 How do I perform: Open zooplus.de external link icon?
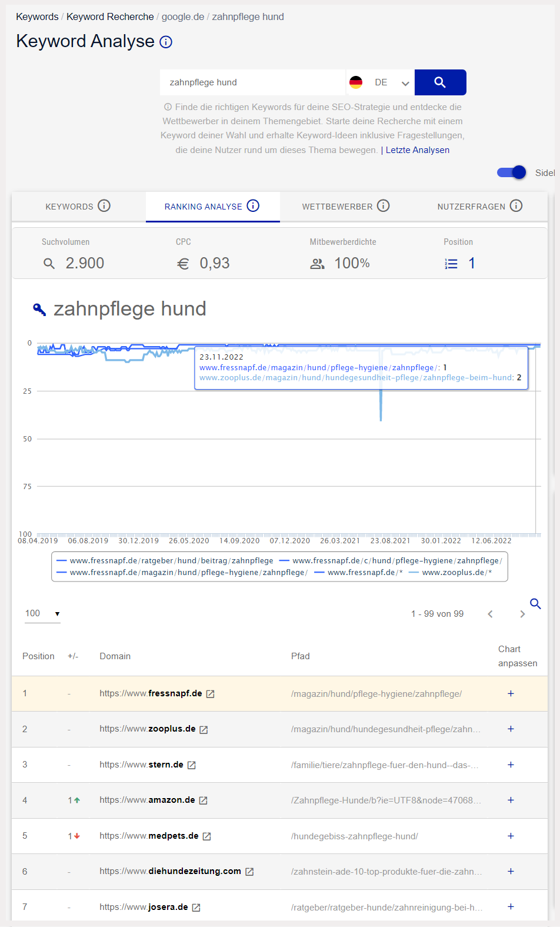[204, 730]
